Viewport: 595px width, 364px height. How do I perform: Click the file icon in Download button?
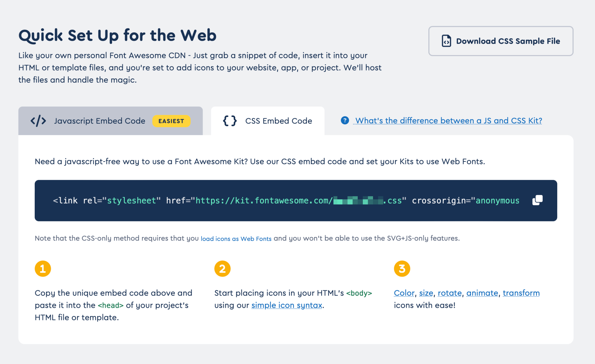(446, 41)
